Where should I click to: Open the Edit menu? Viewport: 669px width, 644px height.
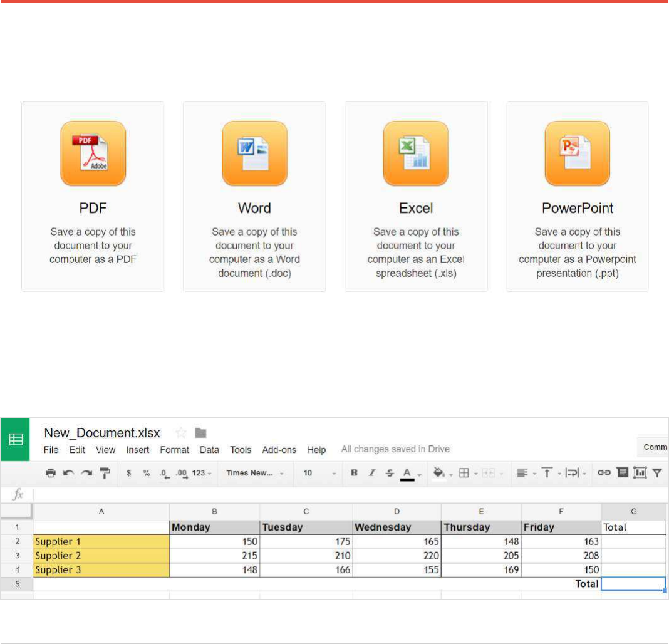pos(77,450)
